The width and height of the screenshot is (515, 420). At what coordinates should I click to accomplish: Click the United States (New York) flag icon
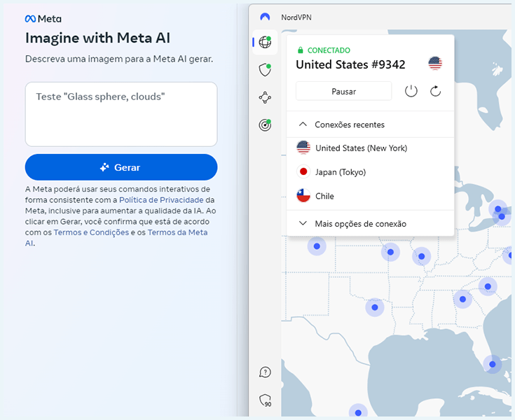[303, 148]
